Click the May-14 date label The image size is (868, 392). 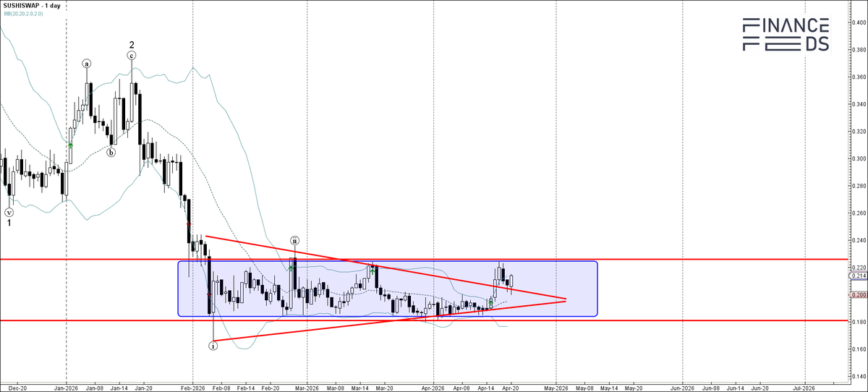click(x=609, y=388)
